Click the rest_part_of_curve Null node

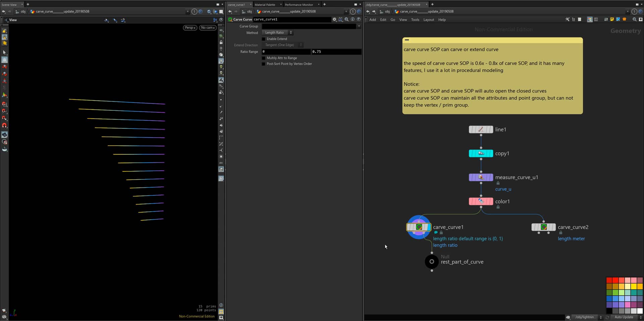[x=432, y=262]
